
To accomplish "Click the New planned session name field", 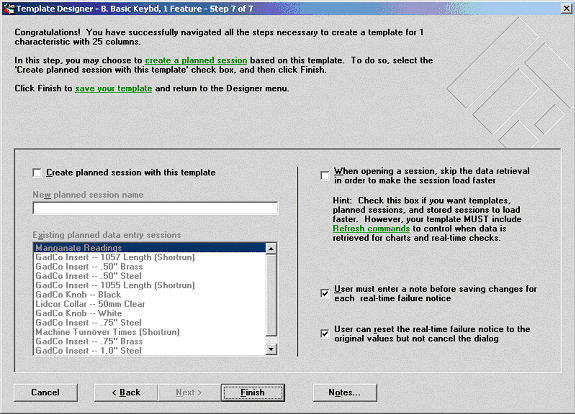I will (x=155, y=208).
